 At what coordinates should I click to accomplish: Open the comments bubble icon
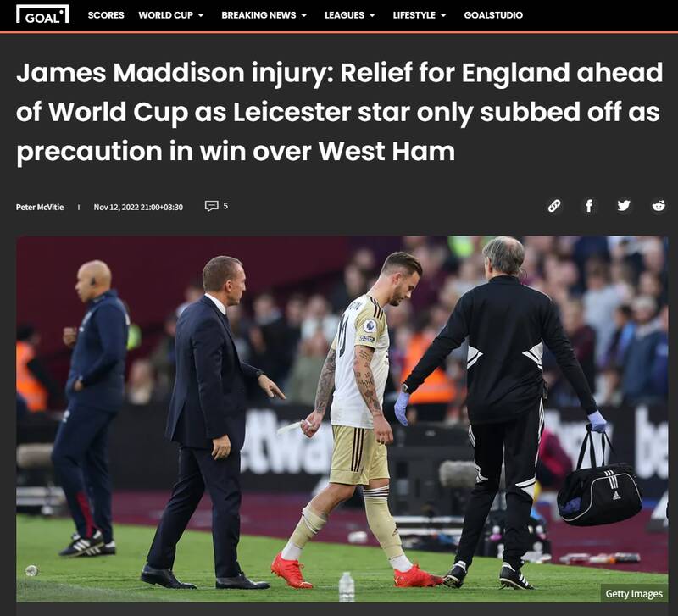click(211, 206)
